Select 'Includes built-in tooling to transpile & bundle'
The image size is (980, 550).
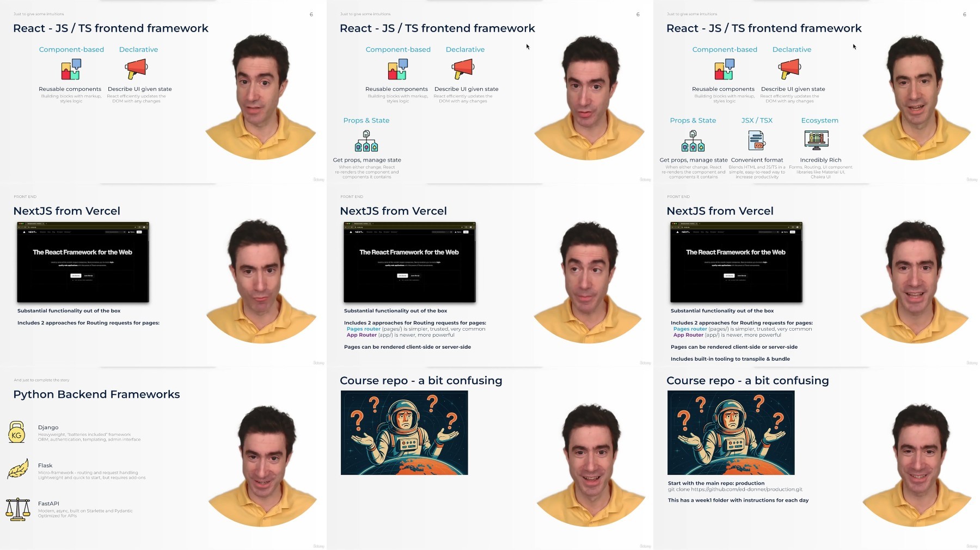click(x=730, y=359)
